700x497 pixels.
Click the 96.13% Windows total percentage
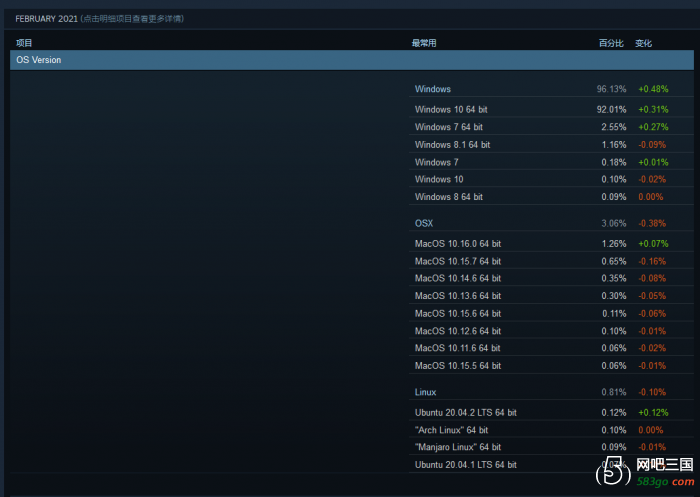click(x=611, y=89)
